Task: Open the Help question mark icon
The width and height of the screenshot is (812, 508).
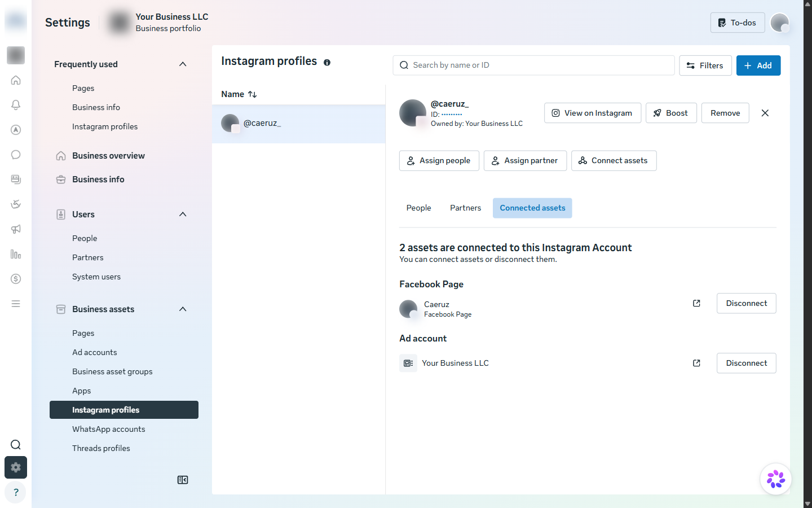Action: point(16,492)
